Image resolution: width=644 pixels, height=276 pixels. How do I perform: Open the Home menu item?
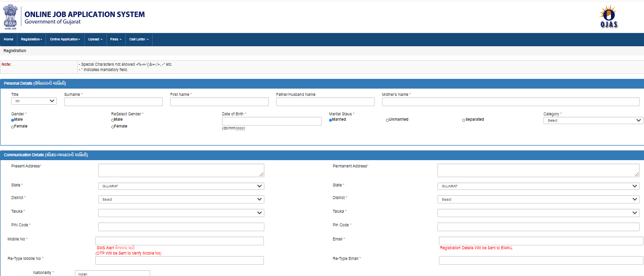coord(8,39)
